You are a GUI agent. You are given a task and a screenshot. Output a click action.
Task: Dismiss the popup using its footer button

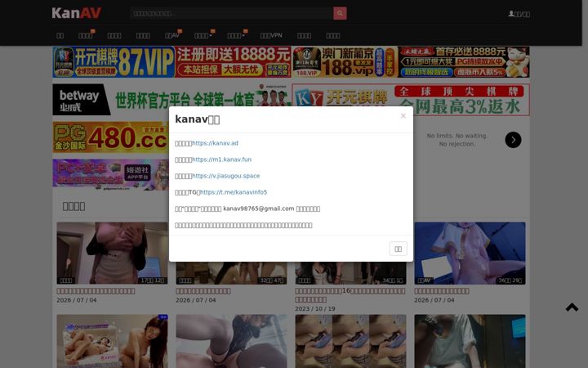pos(399,249)
